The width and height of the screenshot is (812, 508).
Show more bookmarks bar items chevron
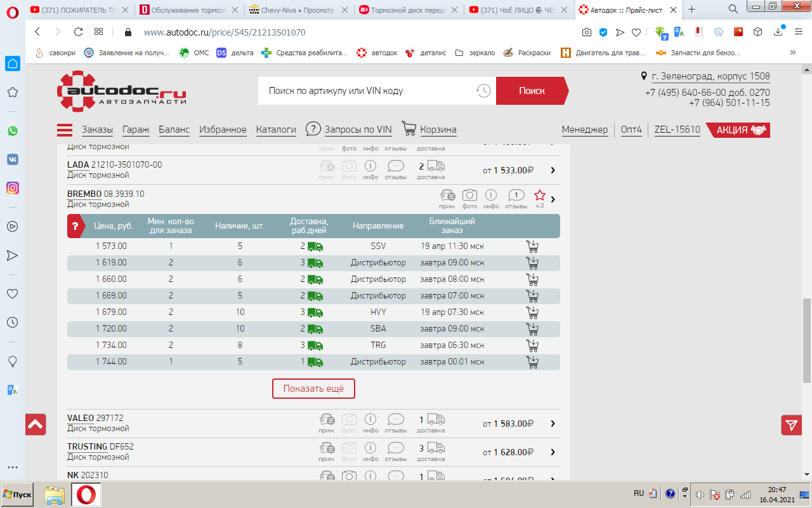coord(792,53)
